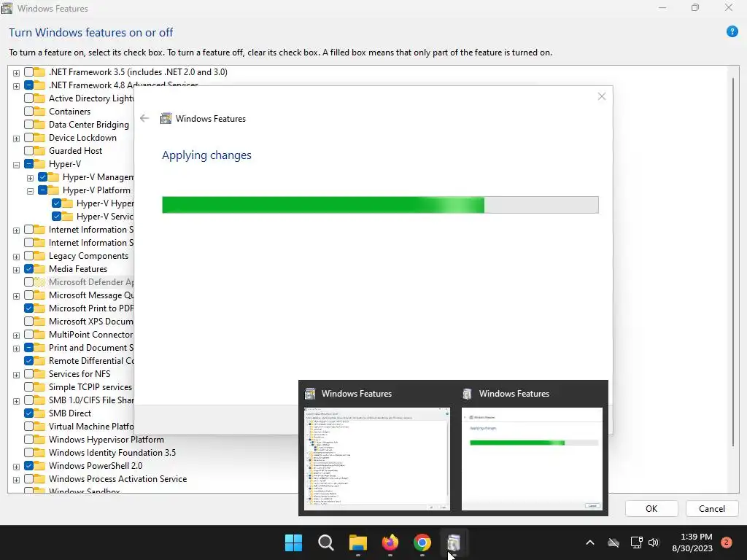Select the Virtual Machine Platform row text
This screenshot has height=560, width=747.
(x=91, y=426)
